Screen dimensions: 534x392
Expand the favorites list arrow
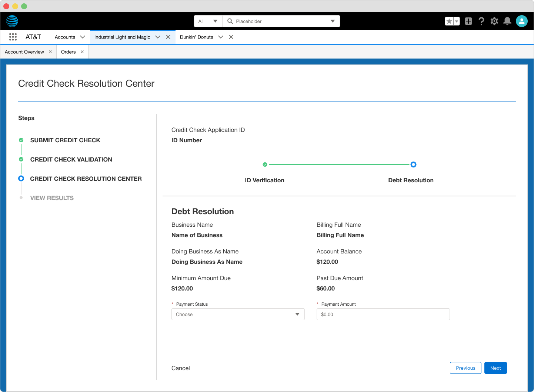pos(457,21)
